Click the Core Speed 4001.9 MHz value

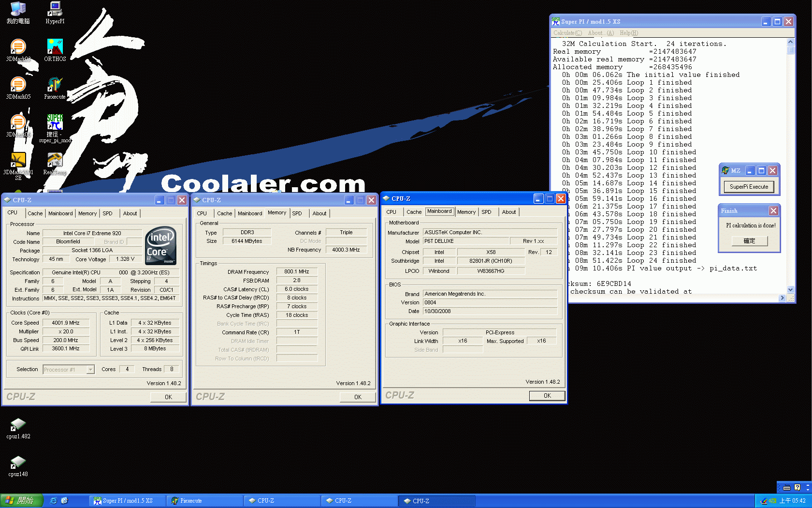click(x=66, y=323)
